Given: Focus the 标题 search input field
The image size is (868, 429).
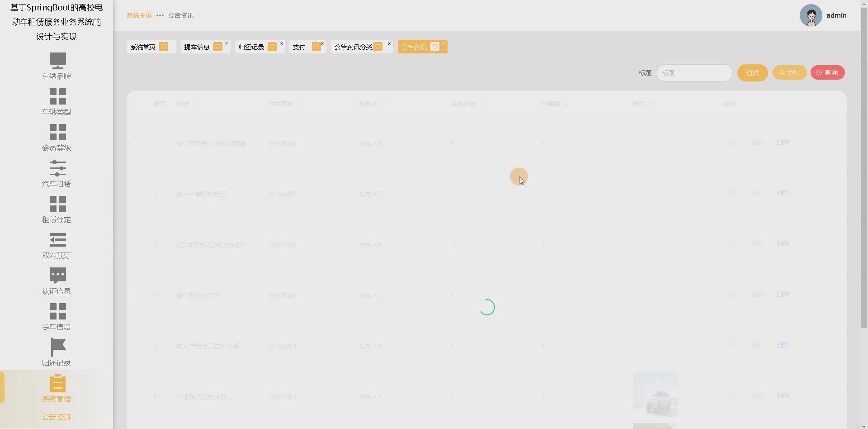Looking at the screenshot, I should (694, 73).
